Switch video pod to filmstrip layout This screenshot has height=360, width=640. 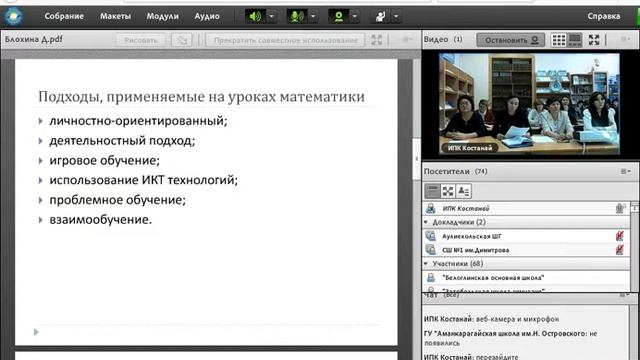click(575, 40)
